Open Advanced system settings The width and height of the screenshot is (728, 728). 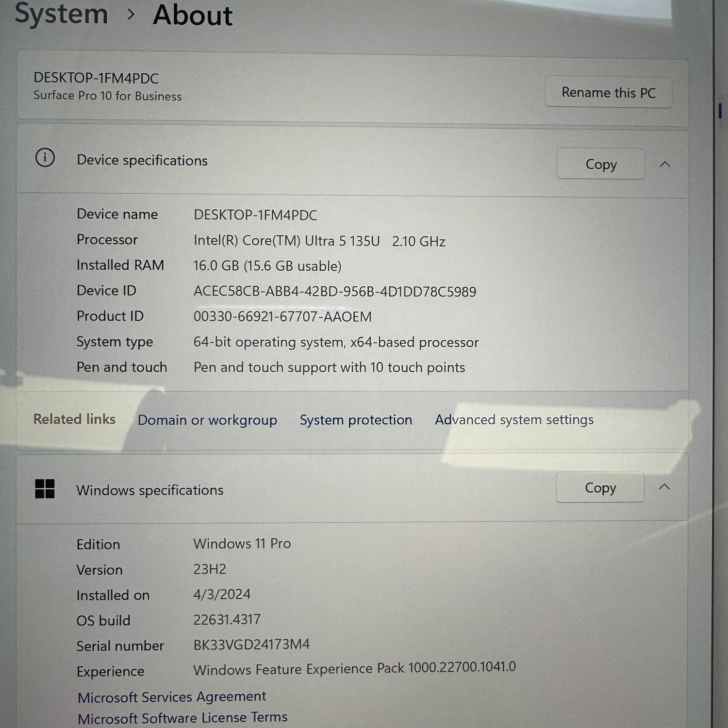coord(514,419)
